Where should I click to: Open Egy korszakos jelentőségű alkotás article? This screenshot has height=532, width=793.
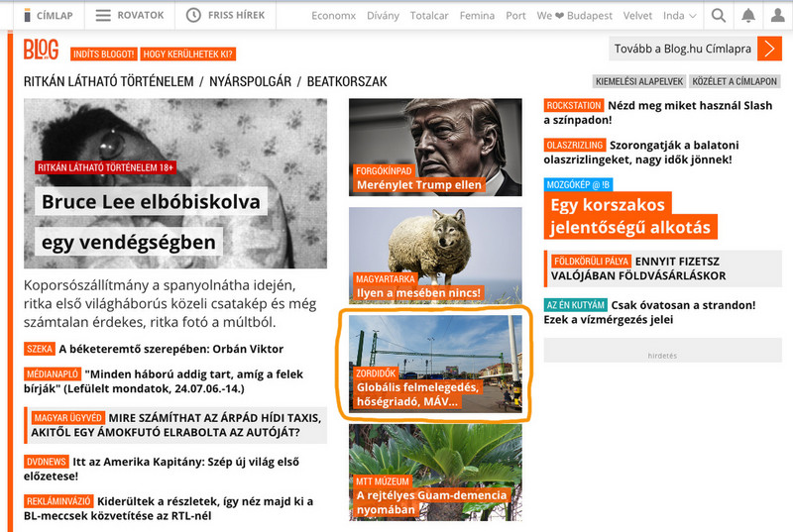click(x=630, y=216)
